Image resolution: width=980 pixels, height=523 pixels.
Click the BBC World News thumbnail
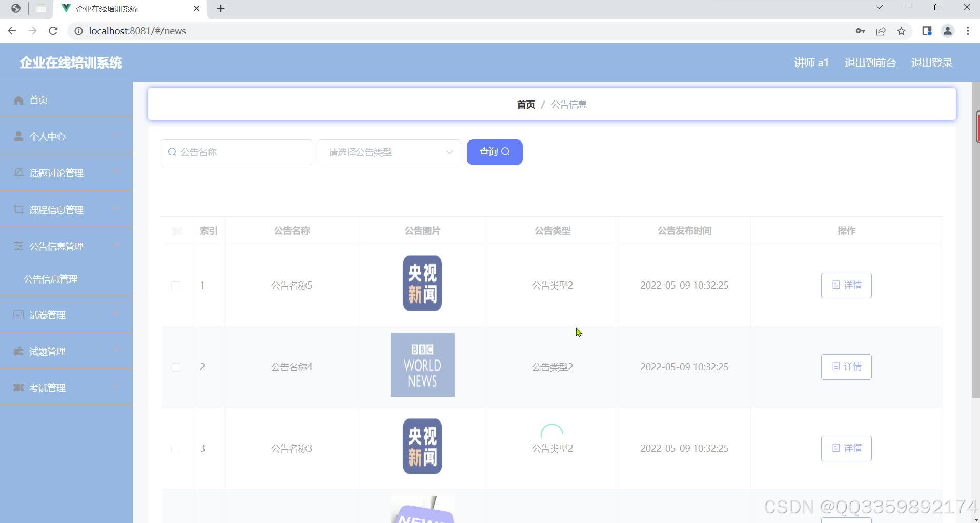[422, 365]
